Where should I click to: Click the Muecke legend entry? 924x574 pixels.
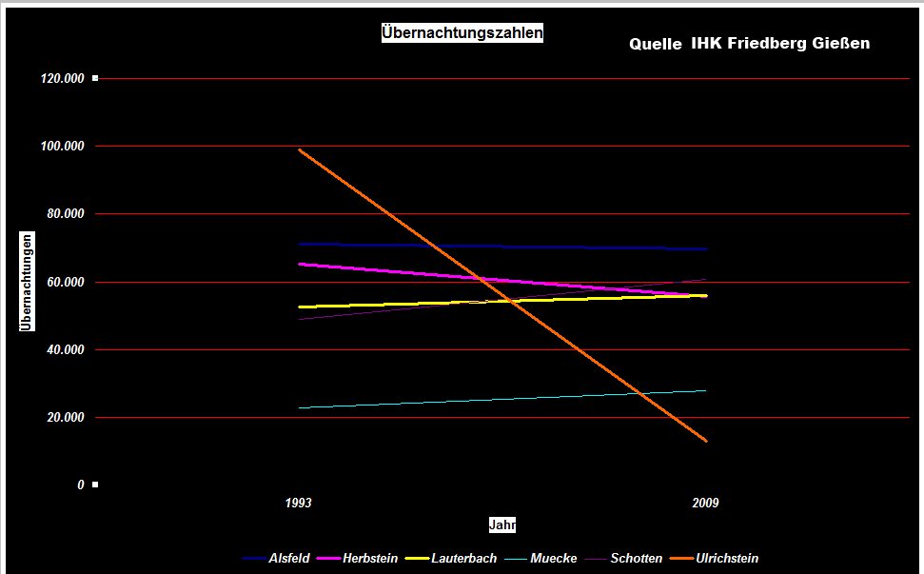point(555,559)
